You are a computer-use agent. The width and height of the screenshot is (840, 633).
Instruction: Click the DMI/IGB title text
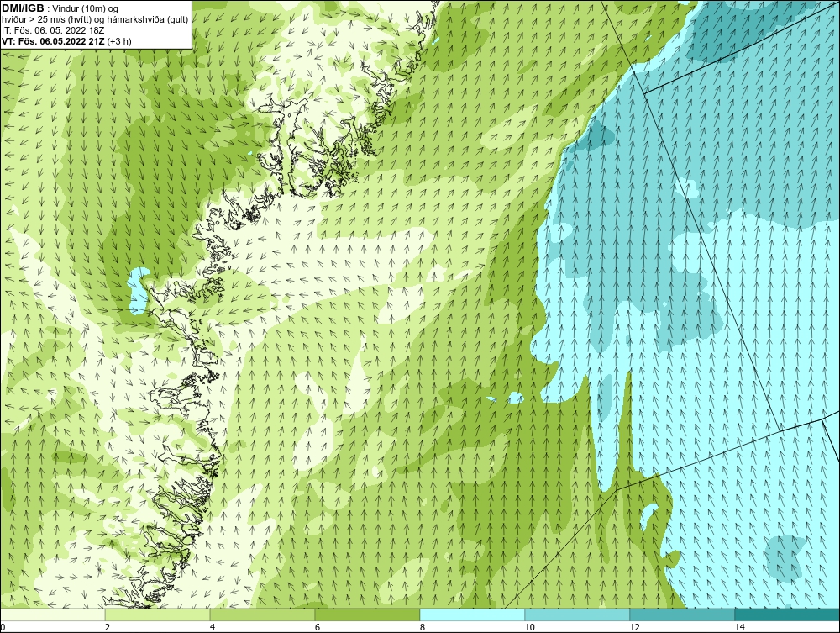tap(24, 8)
